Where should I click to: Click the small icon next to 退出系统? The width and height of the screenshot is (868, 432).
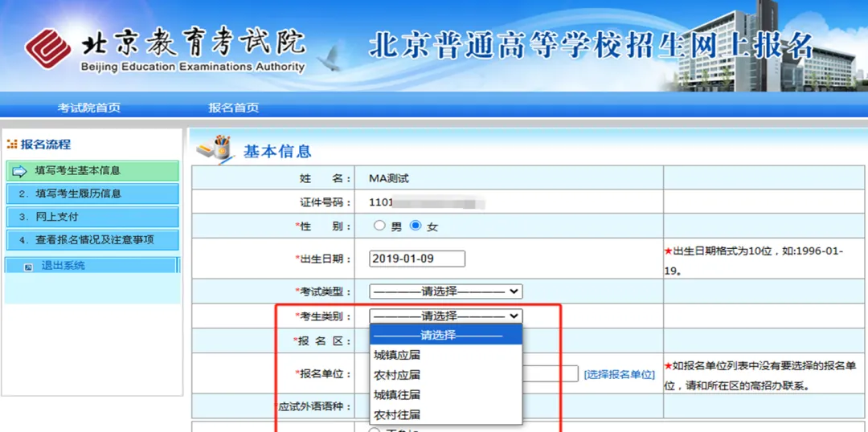27,267
